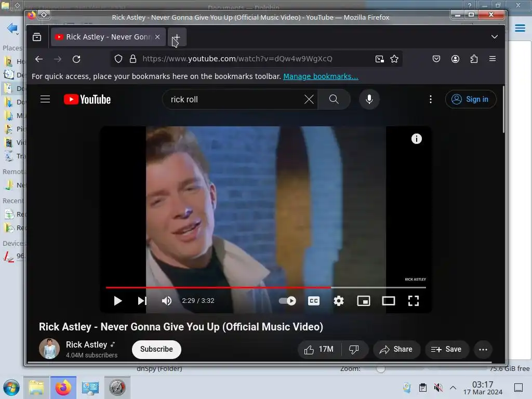Open a new Firefox tab

(177, 37)
